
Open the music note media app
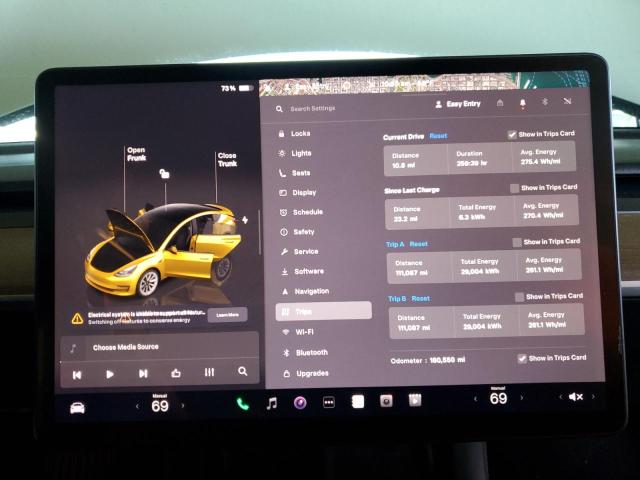click(x=271, y=404)
